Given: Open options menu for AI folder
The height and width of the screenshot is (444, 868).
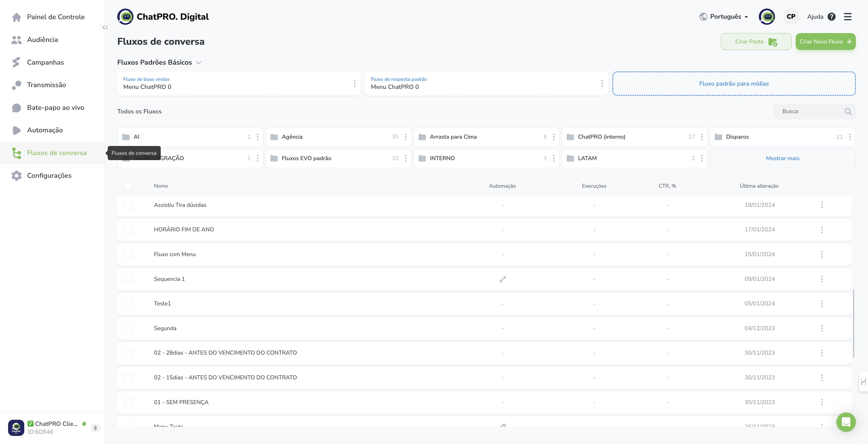Looking at the screenshot, I should (257, 137).
